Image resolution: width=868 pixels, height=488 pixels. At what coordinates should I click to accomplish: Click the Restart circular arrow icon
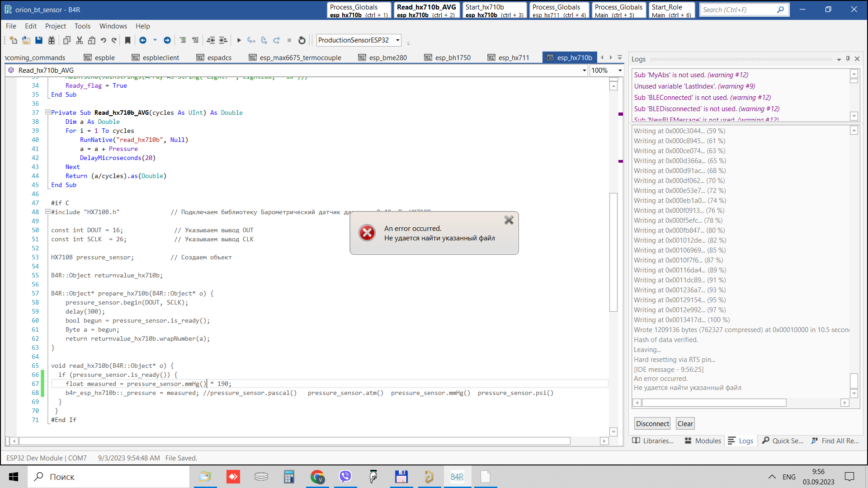(x=302, y=40)
